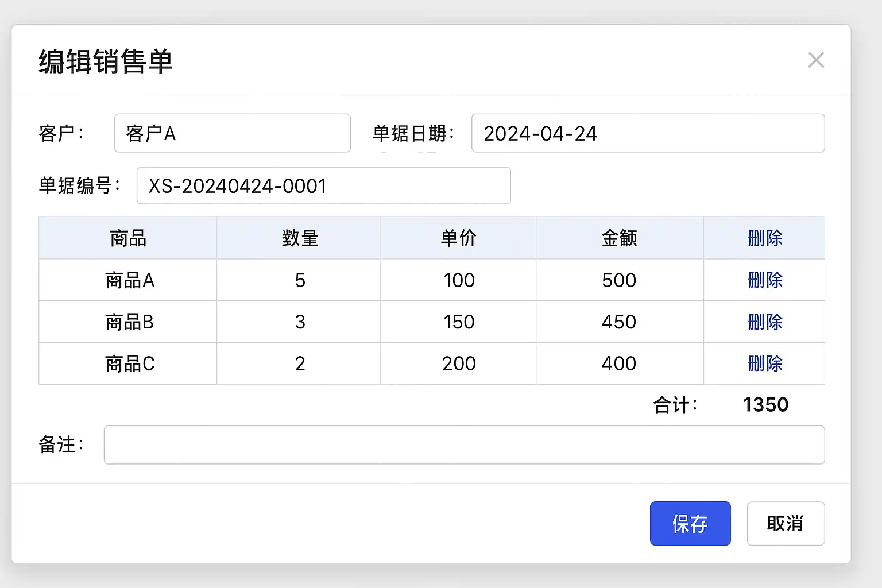Click unit price cell showing 150
This screenshot has height=588, width=882.
[x=458, y=322]
